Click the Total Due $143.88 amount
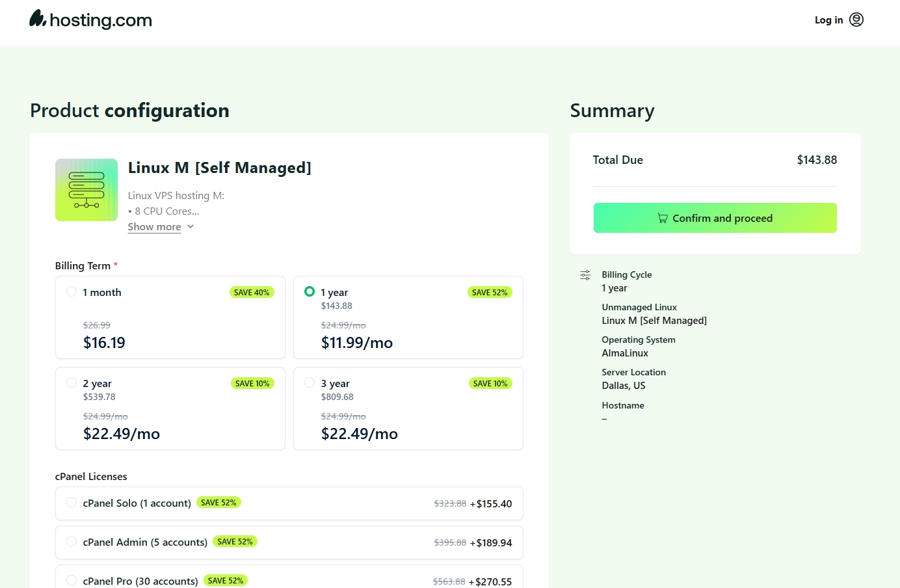The height and width of the screenshot is (588, 900). coord(817,160)
